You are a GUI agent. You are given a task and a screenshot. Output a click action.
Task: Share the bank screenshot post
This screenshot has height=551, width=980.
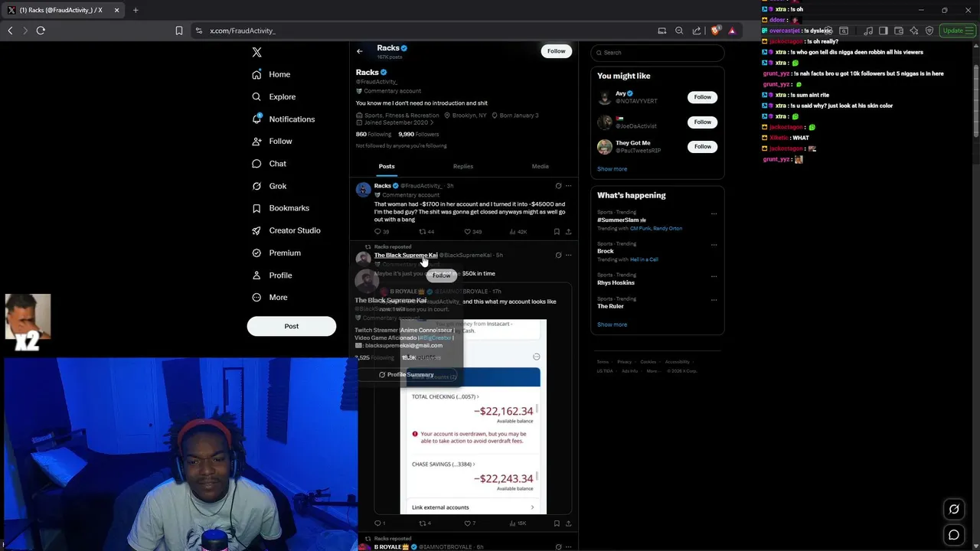pos(568,523)
